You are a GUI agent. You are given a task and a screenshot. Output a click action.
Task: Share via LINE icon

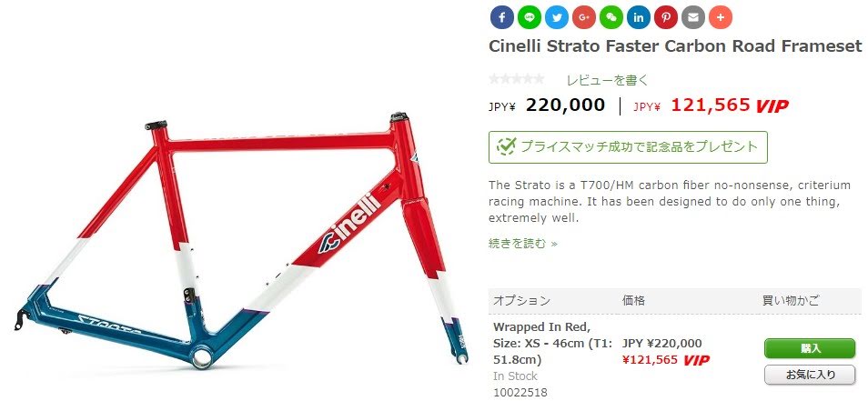point(530,17)
